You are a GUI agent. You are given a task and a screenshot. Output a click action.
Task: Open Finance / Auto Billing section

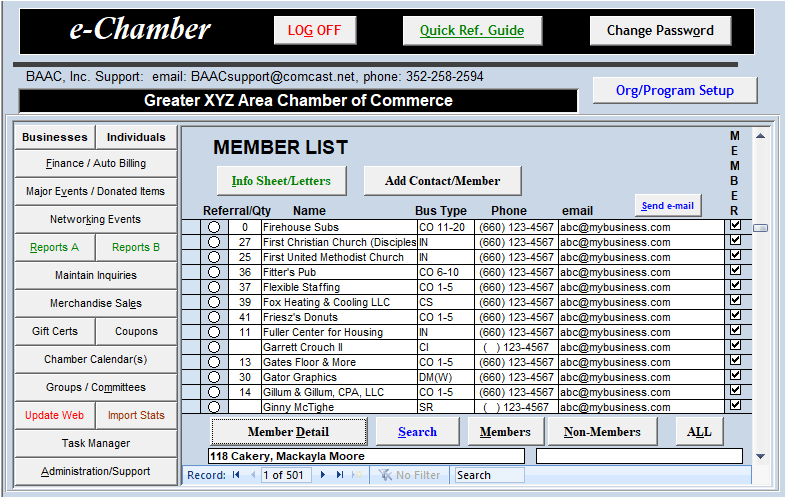coord(96,163)
